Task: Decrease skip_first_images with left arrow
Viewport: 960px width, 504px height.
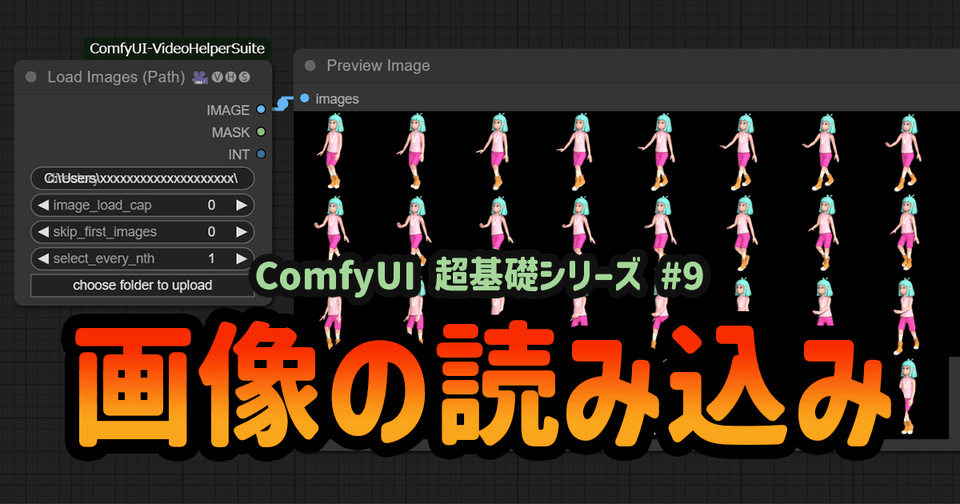Action: (43, 232)
